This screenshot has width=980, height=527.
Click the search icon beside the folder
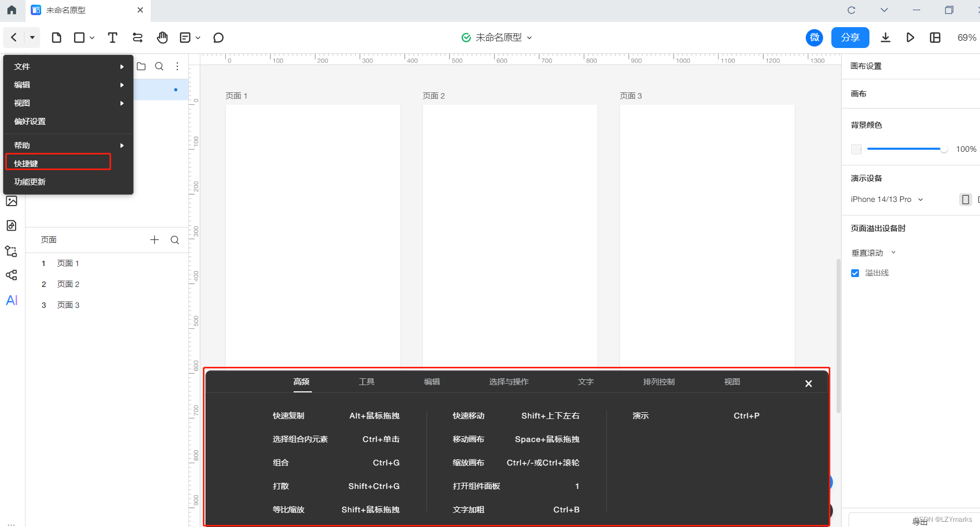click(159, 66)
